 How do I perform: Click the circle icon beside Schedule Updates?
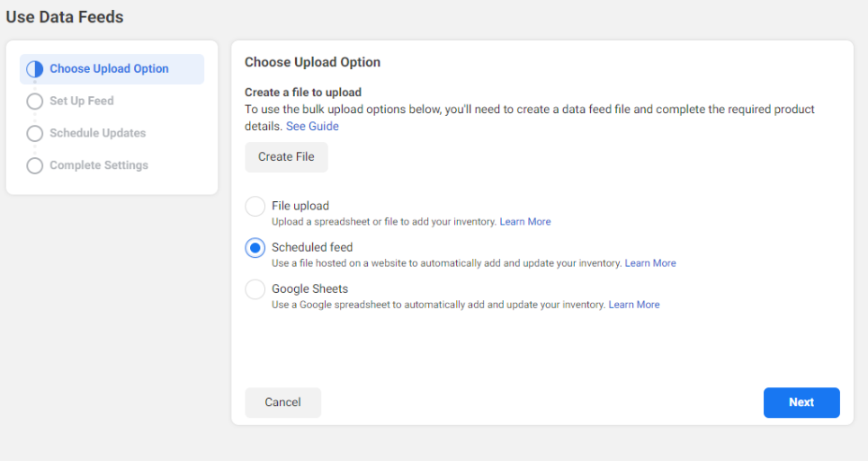click(x=35, y=134)
